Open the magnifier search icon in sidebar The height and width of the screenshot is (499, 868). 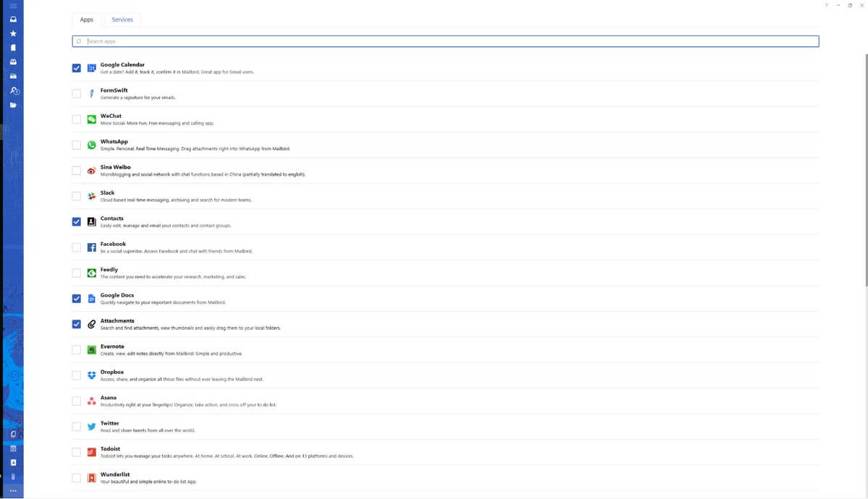[x=14, y=91]
